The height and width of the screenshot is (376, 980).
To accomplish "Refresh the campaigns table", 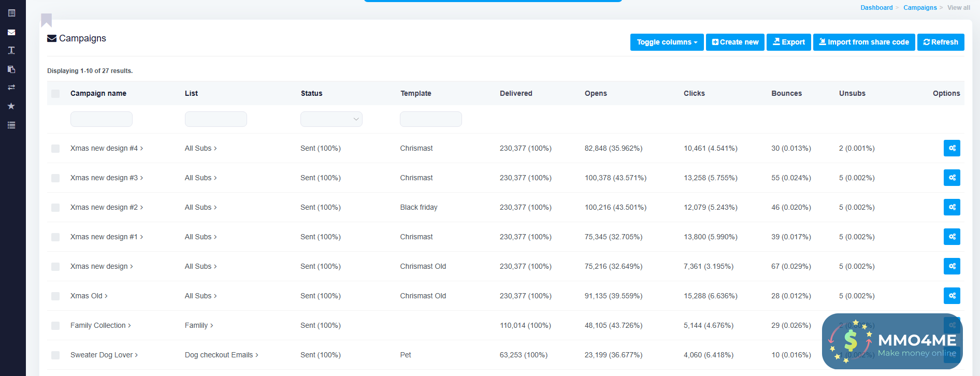I will (941, 42).
